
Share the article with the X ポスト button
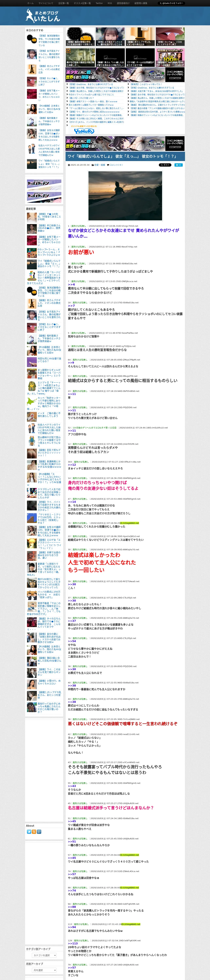coord(165,165)
